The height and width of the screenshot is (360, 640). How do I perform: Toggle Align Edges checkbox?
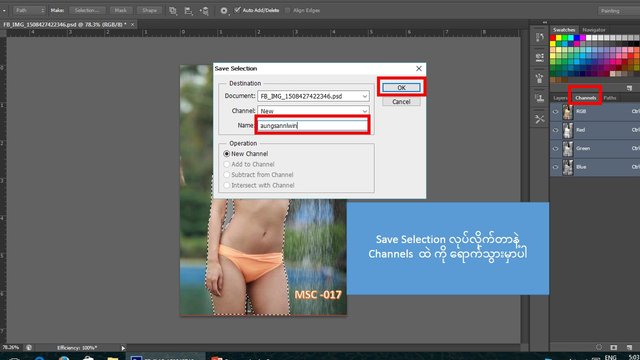pyautogui.click(x=287, y=10)
